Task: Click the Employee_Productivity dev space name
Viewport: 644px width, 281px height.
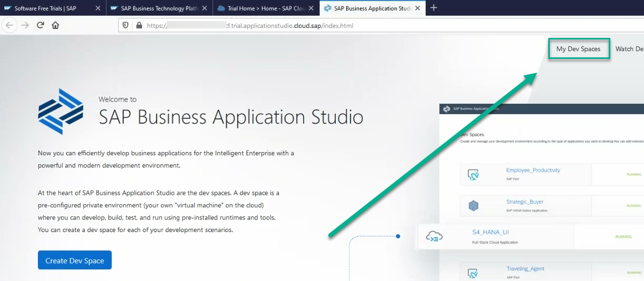Action: click(533, 170)
